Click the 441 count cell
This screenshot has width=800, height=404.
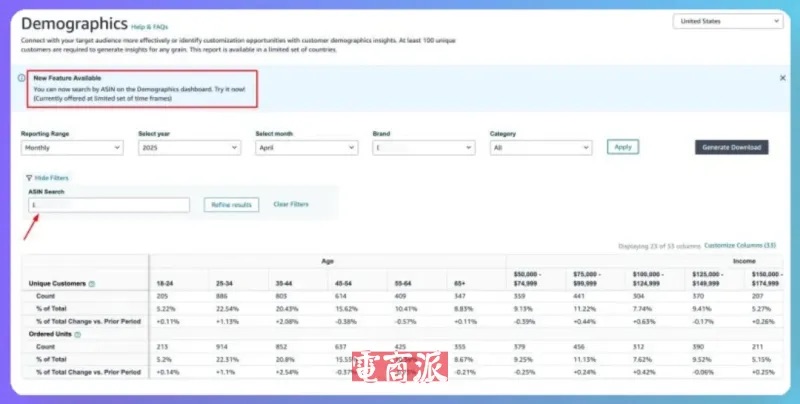coord(579,296)
